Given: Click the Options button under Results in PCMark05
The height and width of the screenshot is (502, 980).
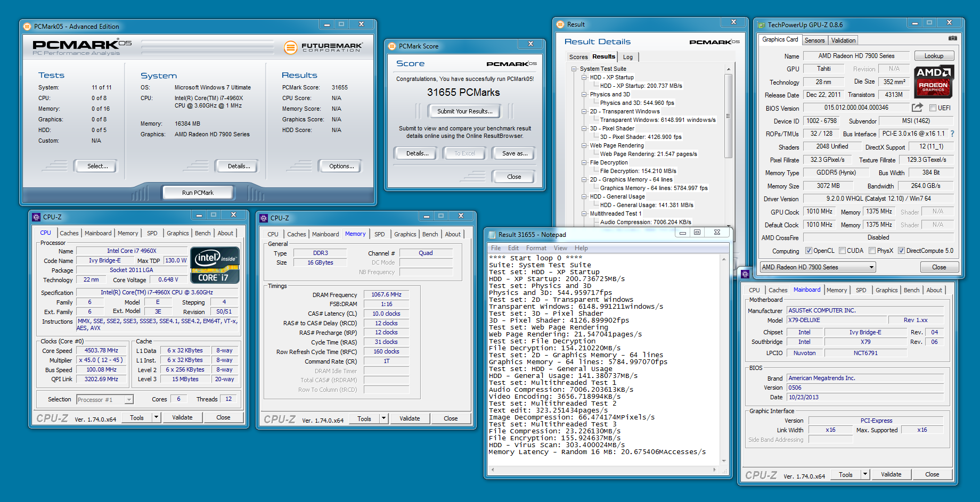Looking at the screenshot, I should click(341, 166).
